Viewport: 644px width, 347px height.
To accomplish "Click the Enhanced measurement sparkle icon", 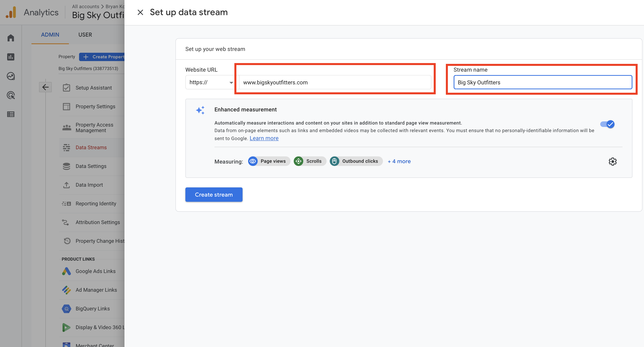I will [x=200, y=110].
